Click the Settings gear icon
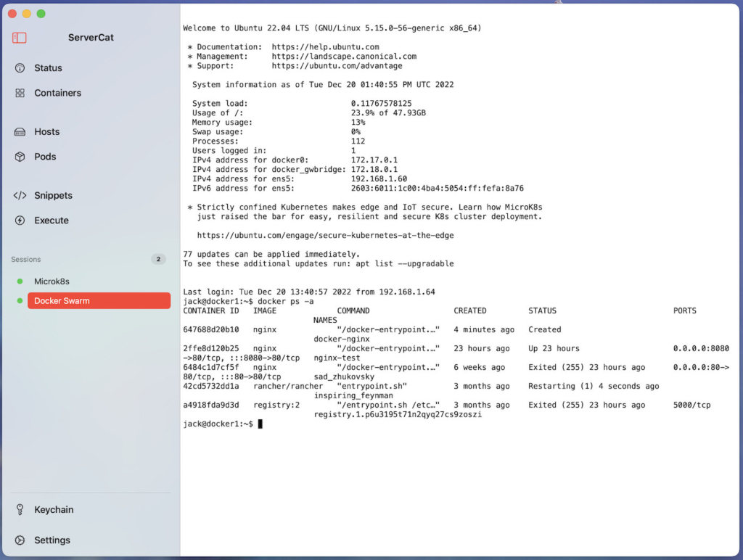The width and height of the screenshot is (743, 560). coord(19,540)
